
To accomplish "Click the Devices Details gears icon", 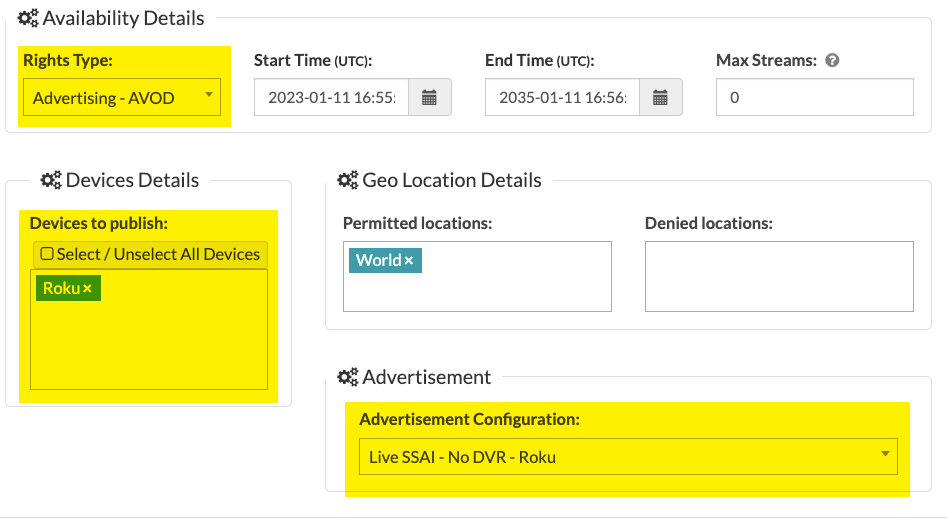I will pos(51,180).
